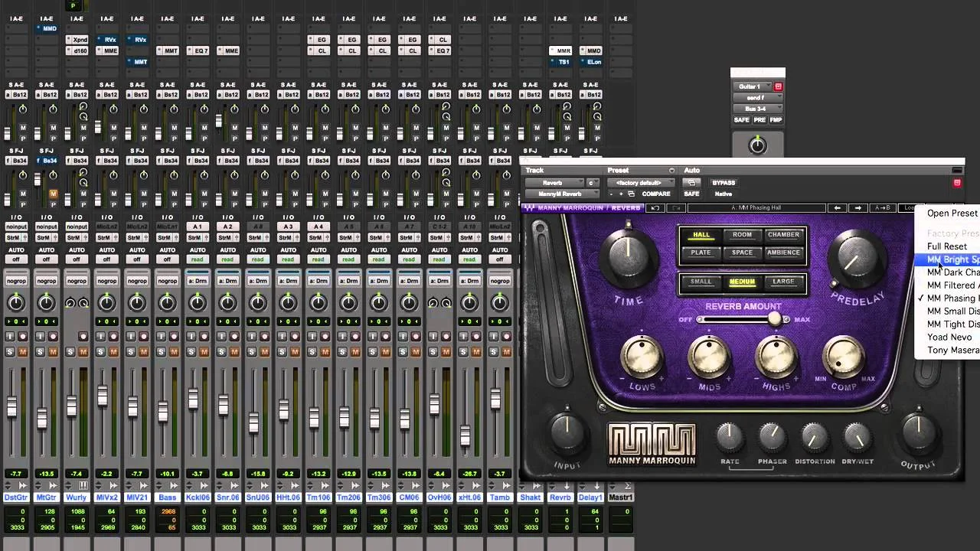This screenshot has height=551, width=980.
Task: Click the Bass track volume fader
Action: (x=162, y=409)
